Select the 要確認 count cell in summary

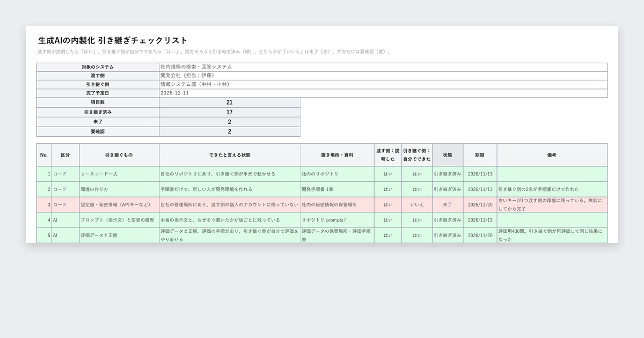coord(230,131)
